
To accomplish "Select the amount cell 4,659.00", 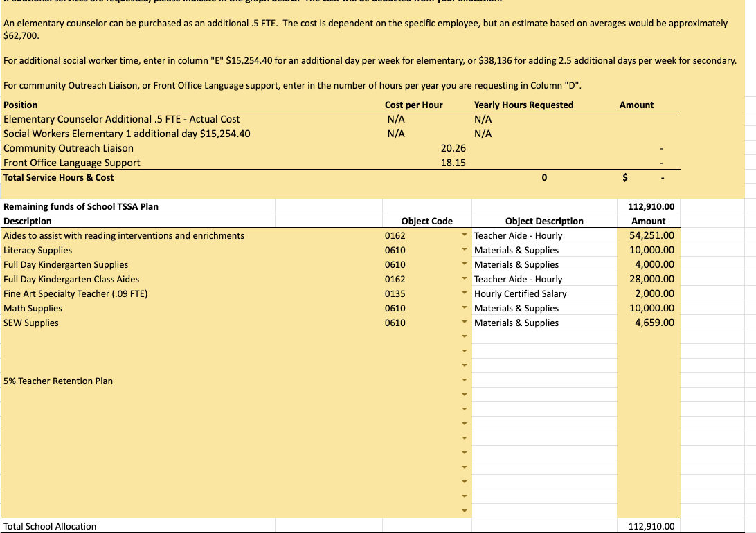I will (649, 322).
